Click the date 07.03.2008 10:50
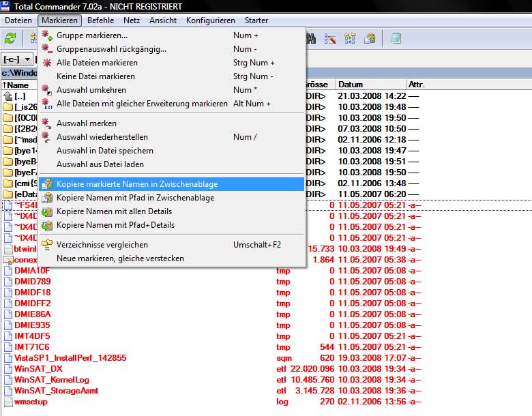532x416 pixels. click(x=372, y=129)
